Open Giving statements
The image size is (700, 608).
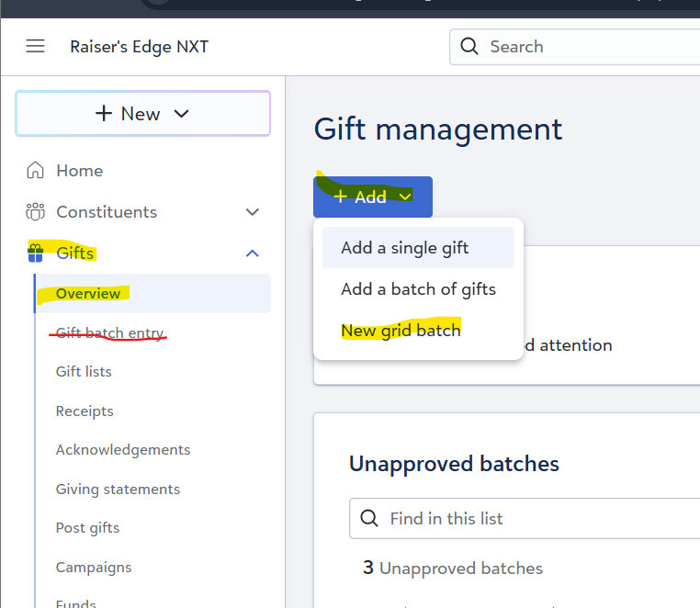pos(118,489)
